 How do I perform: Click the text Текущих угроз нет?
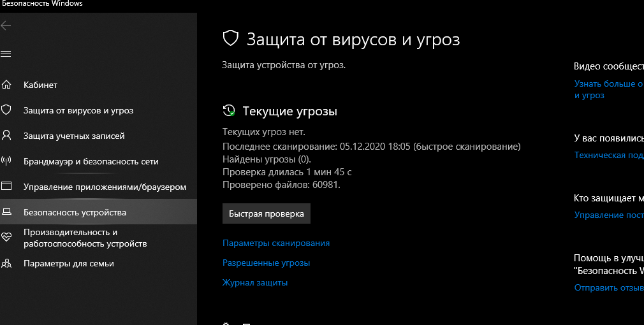click(264, 132)
